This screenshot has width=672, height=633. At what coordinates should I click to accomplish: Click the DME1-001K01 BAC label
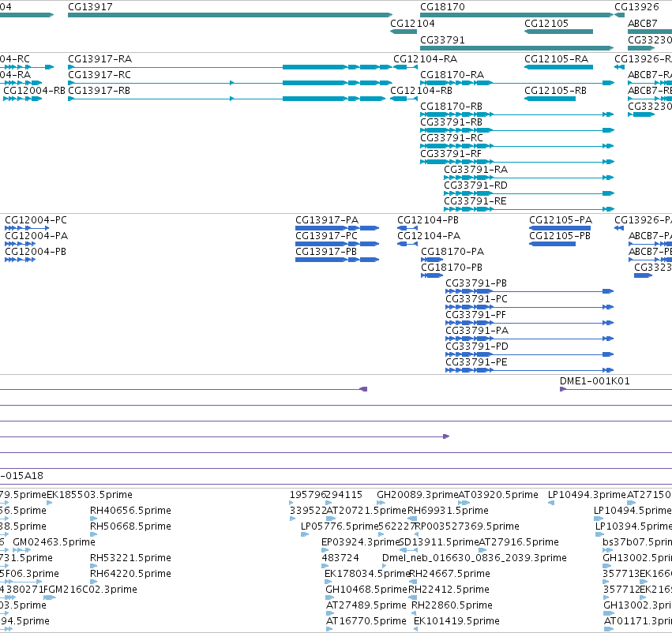pos(595,381)
